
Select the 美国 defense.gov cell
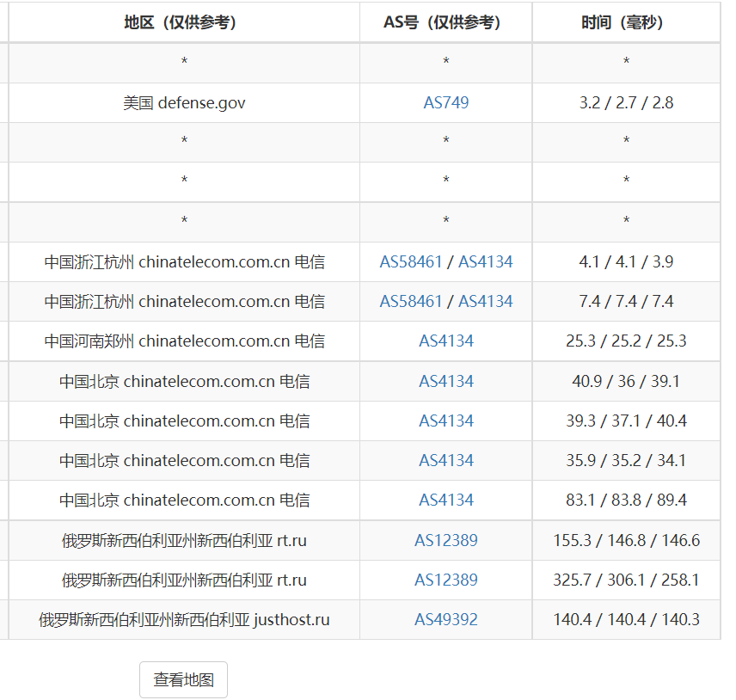(184, 103)
